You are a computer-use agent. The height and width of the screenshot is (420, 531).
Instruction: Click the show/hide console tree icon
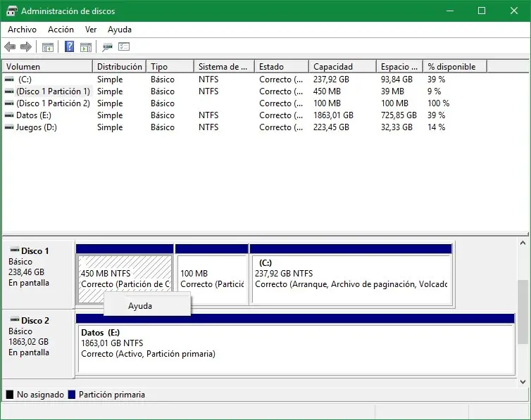point(48,47)
